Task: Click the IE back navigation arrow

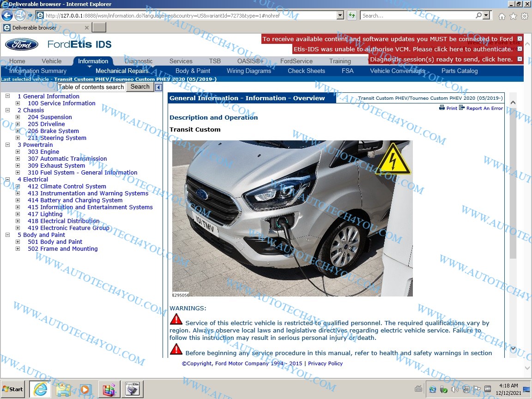Action: pos(7,15)
